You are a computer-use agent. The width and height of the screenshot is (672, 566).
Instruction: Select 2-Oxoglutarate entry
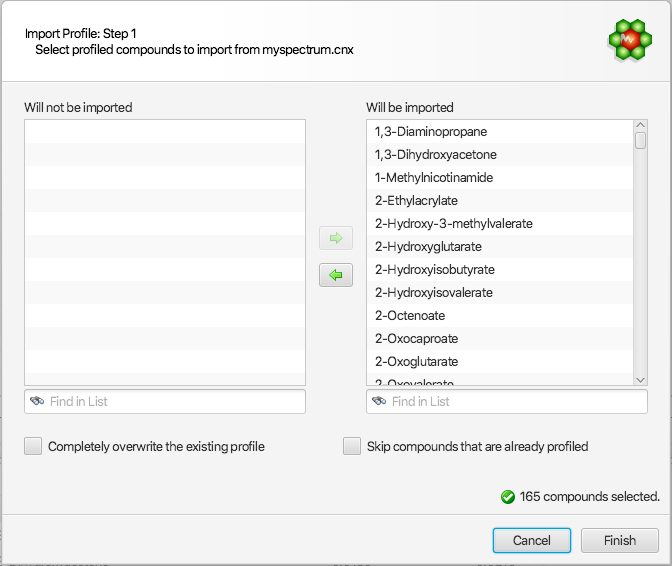(419, 362)
